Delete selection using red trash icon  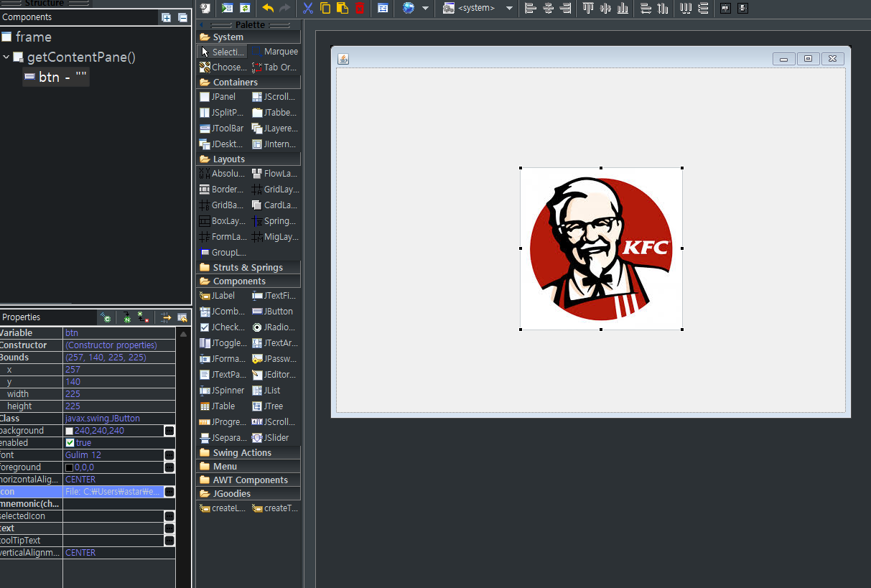[360, 8]
